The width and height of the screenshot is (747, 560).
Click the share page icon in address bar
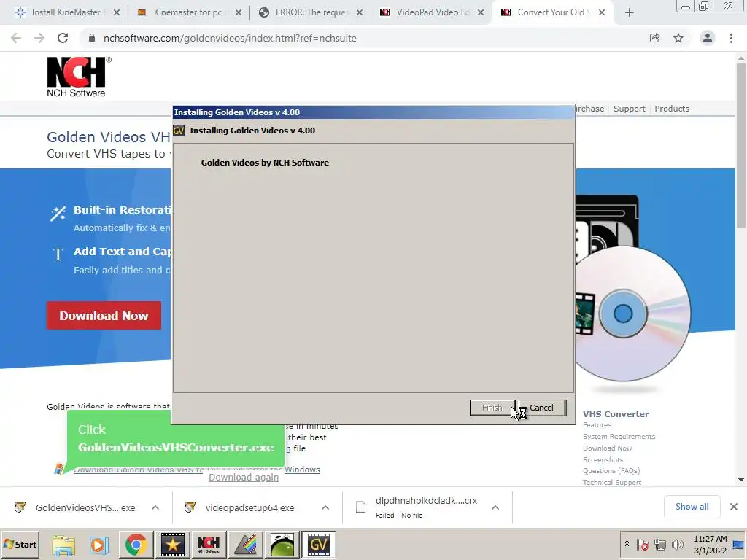[x=654, y=38]
